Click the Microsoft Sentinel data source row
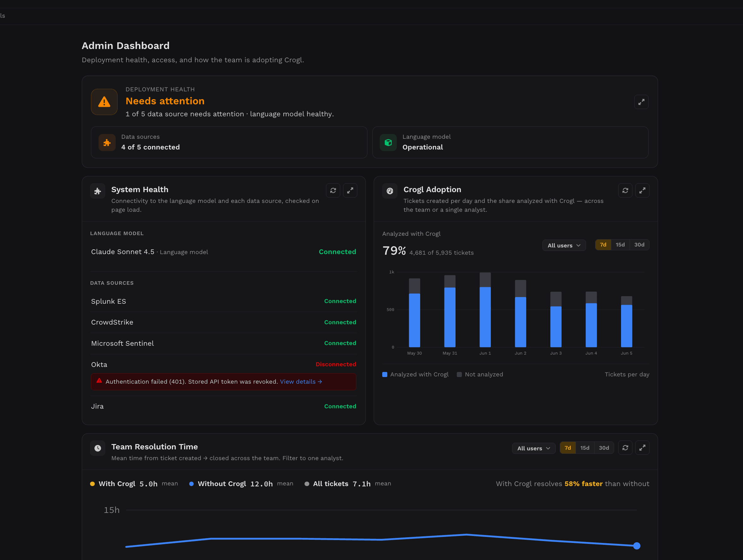The image size is (743, 560). coord(223,343)
